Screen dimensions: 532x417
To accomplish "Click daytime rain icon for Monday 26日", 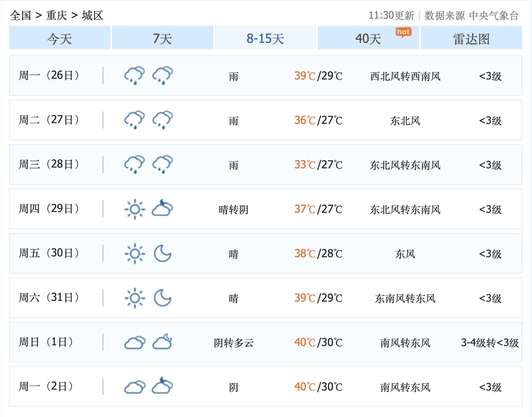I will pyautogui.click(x=135, y=76).
